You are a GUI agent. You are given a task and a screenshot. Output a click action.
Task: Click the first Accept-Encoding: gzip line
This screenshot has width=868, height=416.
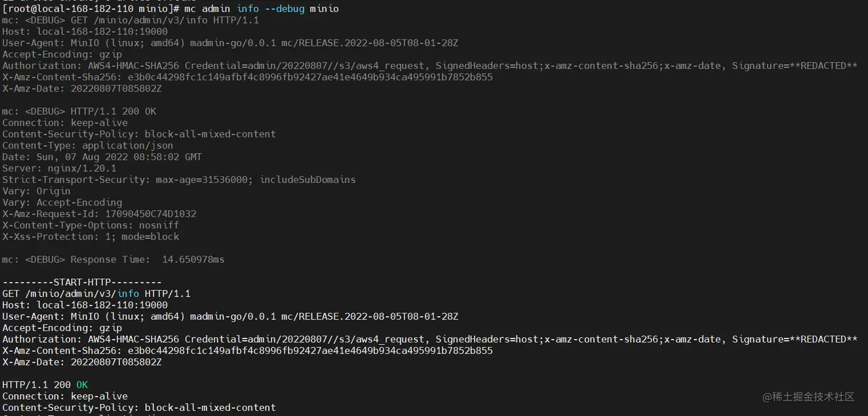pos(62,55)
